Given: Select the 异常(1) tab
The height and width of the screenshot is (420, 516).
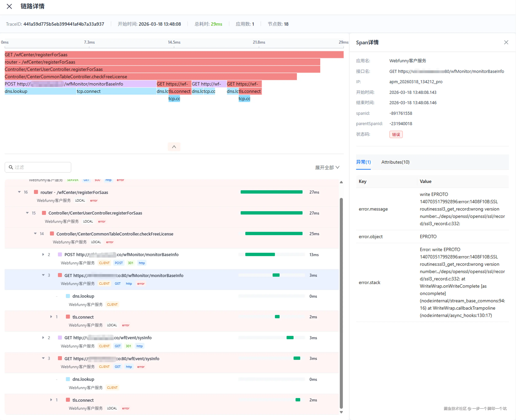Looking at the screenshot, I should [363, 162].
